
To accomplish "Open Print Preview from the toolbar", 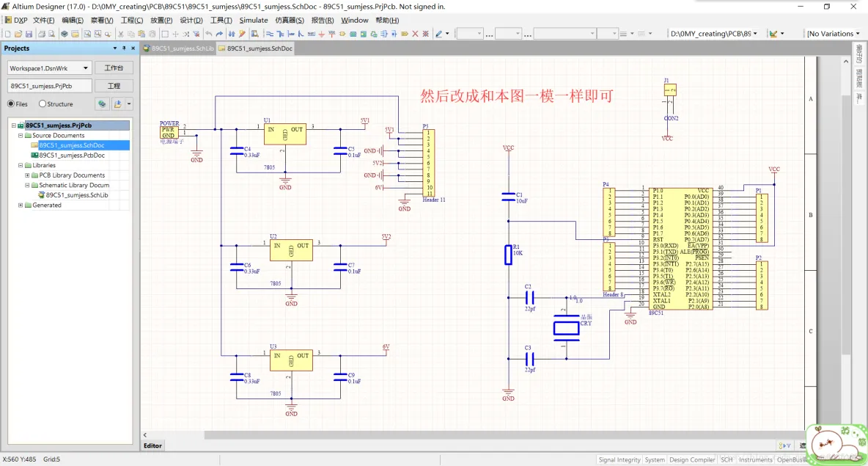I will [51, 34].
